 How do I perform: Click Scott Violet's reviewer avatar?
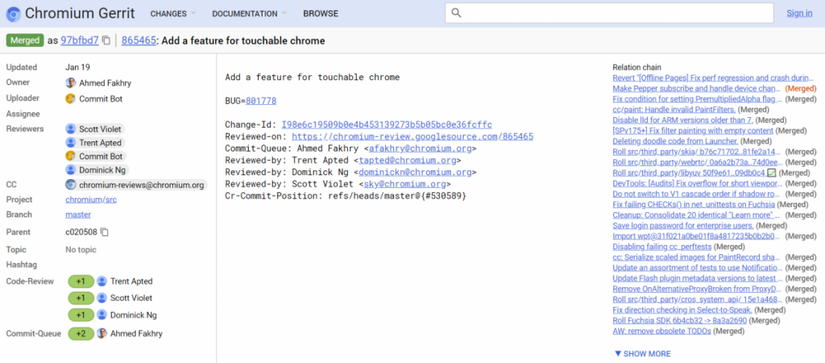coord(71,129)
